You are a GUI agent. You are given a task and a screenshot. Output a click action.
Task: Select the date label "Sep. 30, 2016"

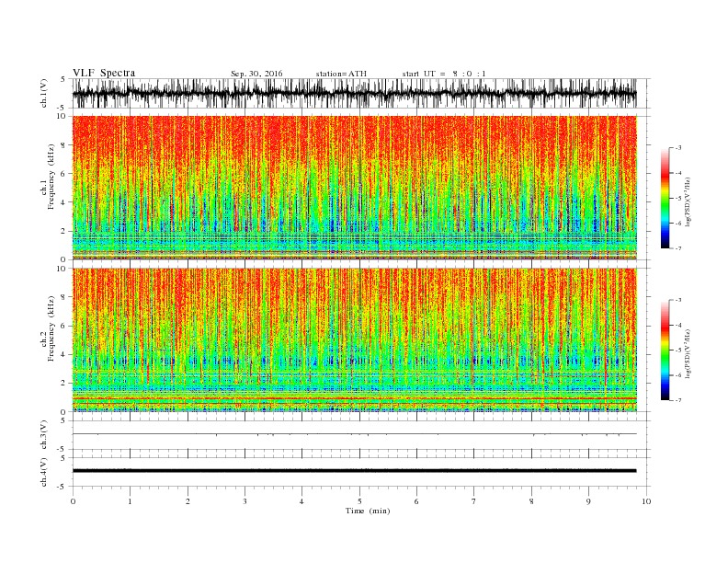[x=256, y=74]
